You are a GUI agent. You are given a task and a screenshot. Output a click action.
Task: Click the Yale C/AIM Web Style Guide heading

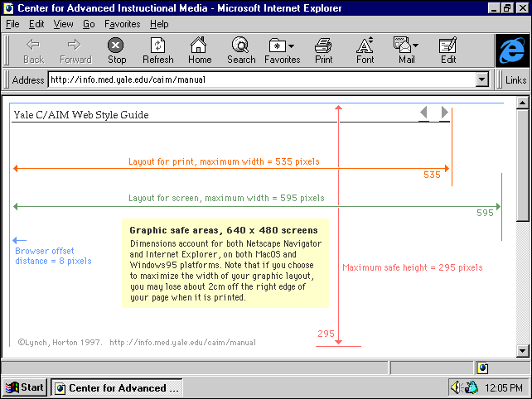click(81, 114)
